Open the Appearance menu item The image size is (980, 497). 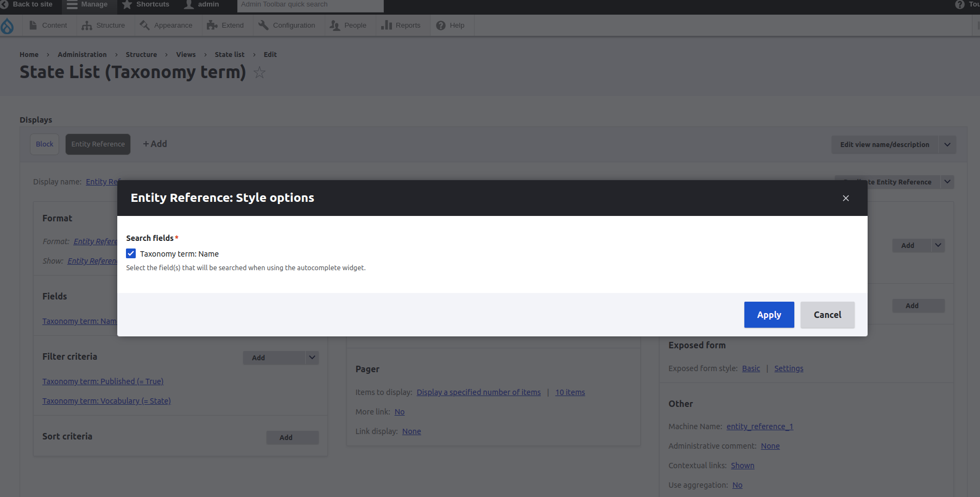coord(166,26)
